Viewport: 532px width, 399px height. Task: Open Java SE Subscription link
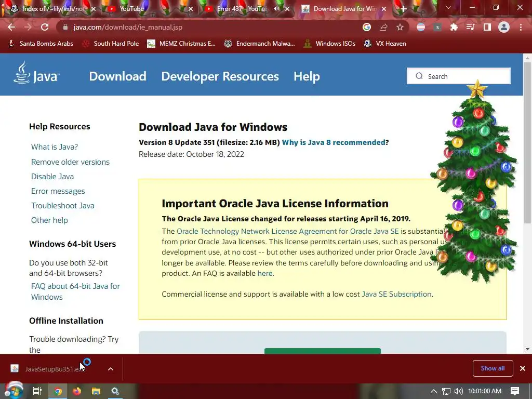[x=396, y=294]
